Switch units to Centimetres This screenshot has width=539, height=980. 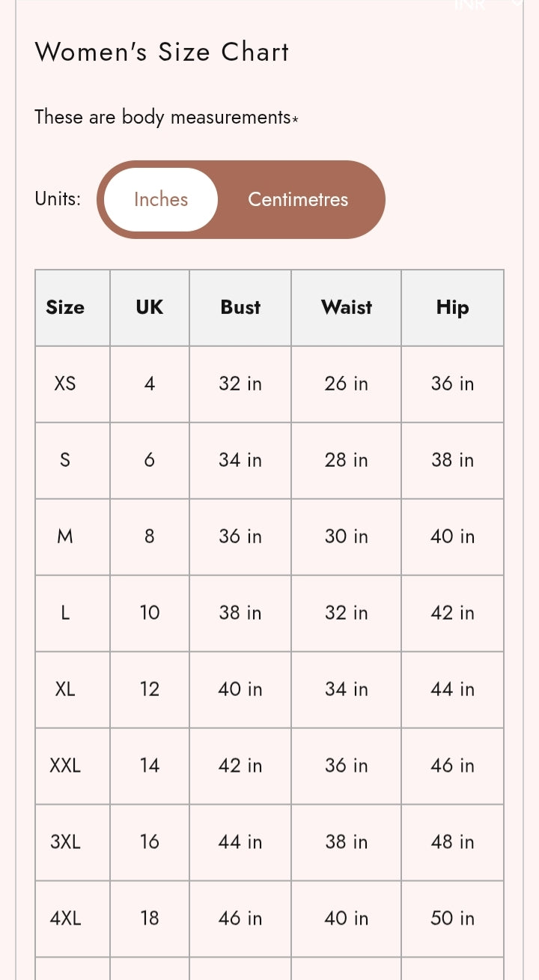pos(298,199)
